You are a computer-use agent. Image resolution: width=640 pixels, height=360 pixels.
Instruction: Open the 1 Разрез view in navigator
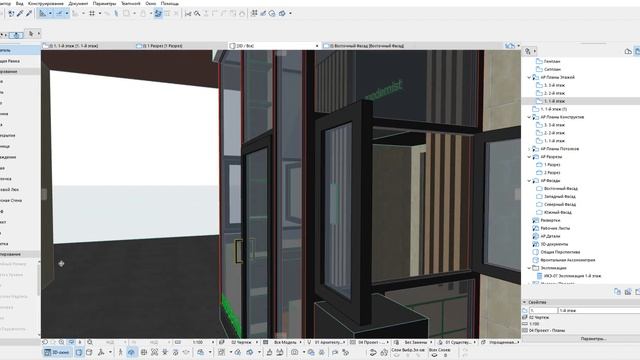[552, 165]
